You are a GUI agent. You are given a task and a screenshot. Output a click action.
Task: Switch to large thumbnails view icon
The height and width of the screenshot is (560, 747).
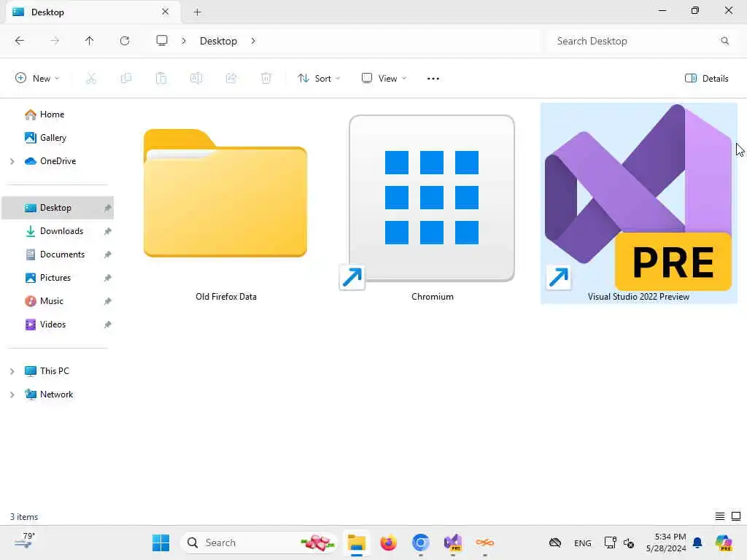click(x=736, y=516)
